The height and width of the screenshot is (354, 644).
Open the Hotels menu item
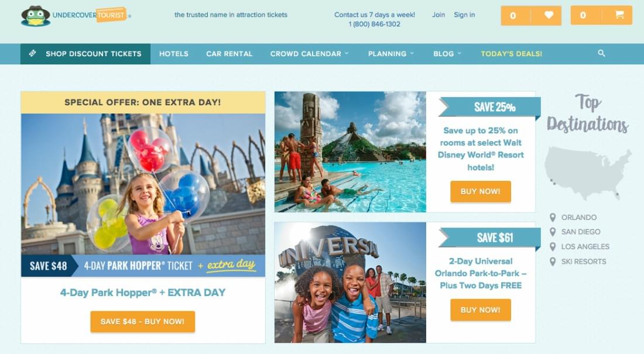[x=174, y=54]
